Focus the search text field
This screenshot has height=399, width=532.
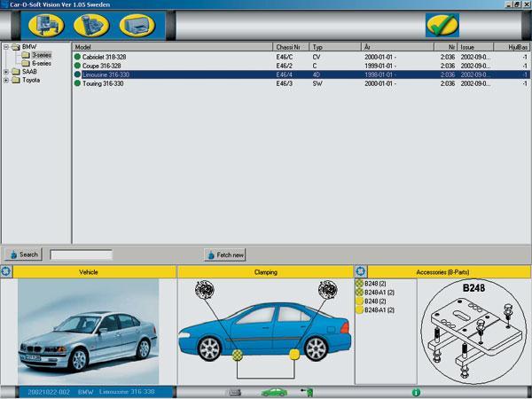81,254
